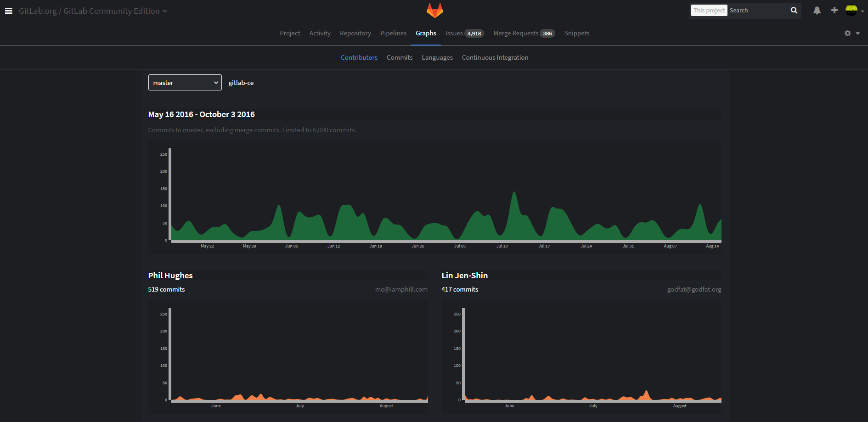This screenshot has height=422, width=868.
Task: Open notifications via the bell icon
Action: tap(817, 10)
